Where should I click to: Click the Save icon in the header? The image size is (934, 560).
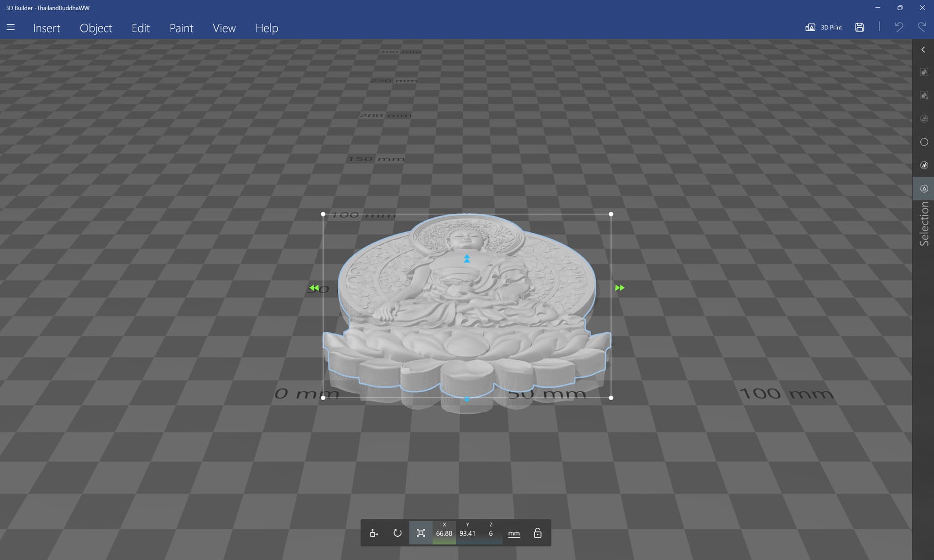coord(860,28)
